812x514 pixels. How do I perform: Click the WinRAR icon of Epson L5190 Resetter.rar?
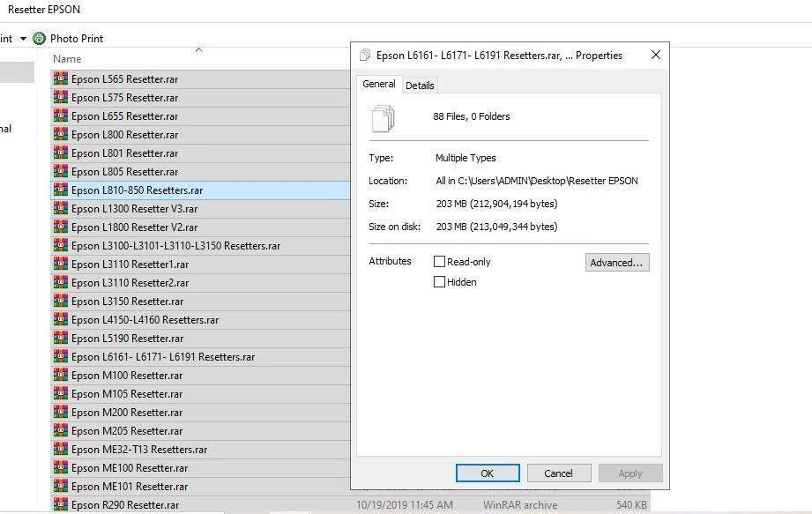coord(61,338)
